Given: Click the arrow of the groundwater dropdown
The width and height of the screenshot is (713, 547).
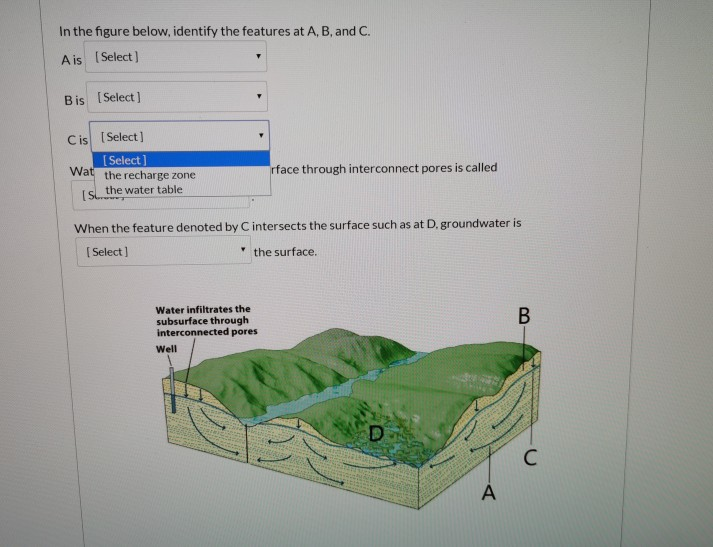Looking at the screenshot, I should (x=243, y=250).
